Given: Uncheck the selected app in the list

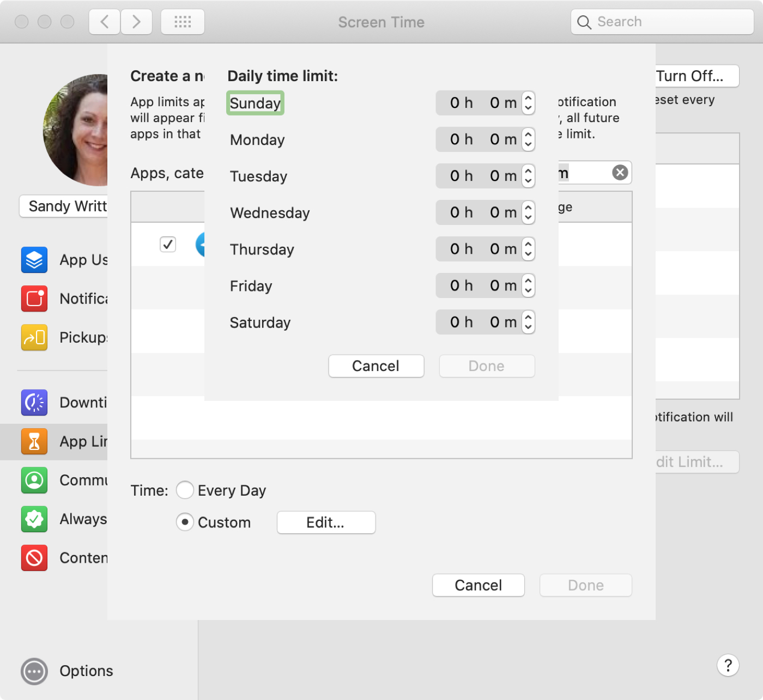Looking at the screenshot, I should [x=167, y=244].
